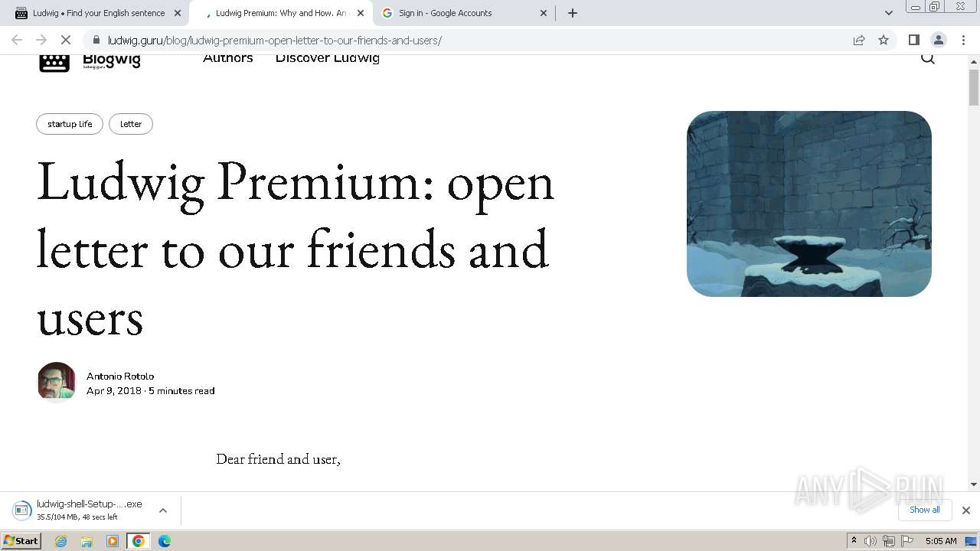Open the Chrome three-dot menu
The width and height of the screenshot is (980, 551).
(962, 40)
